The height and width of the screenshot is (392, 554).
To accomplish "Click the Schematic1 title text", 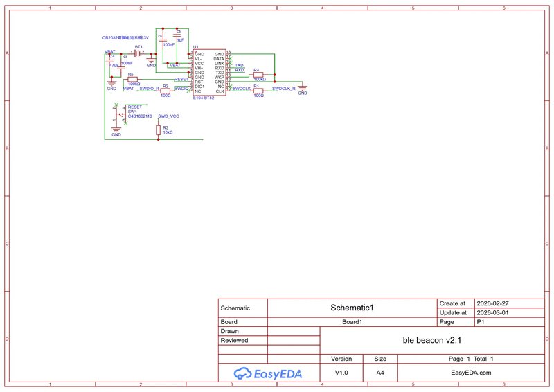I will click(352, 308).
